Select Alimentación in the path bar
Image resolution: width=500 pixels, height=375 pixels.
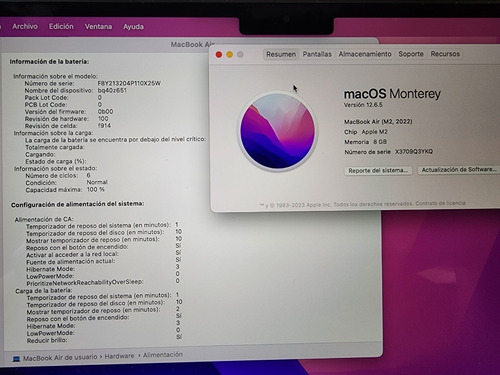click(163, 355)
